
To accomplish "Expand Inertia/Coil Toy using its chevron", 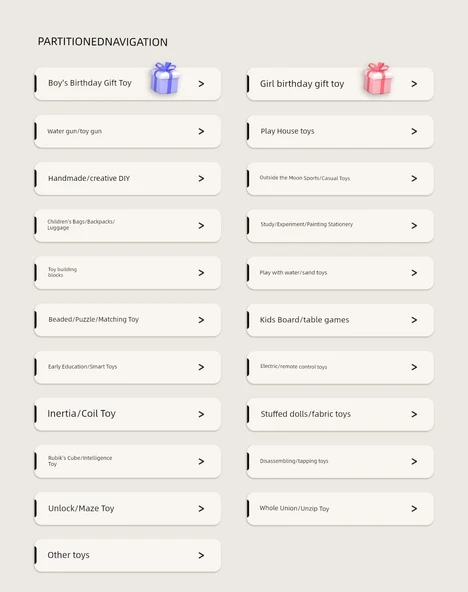I will [x=201, y=415].
